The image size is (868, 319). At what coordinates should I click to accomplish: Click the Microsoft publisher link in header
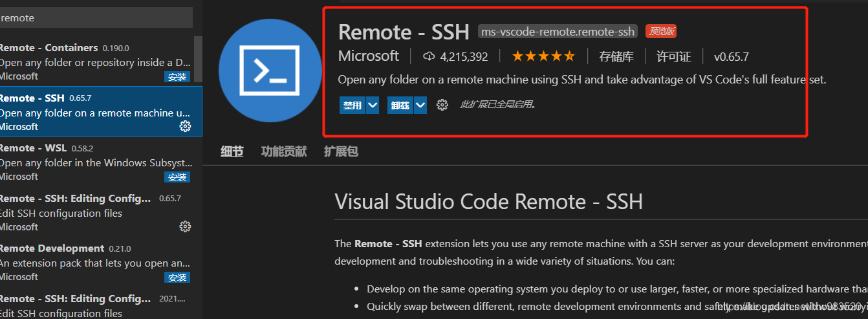(x=369, y=56)
